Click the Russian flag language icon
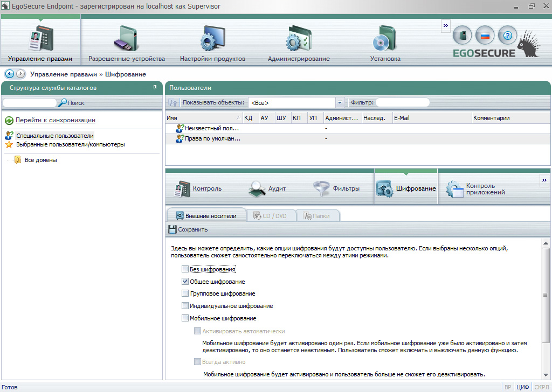 click(x=485, y=36)
